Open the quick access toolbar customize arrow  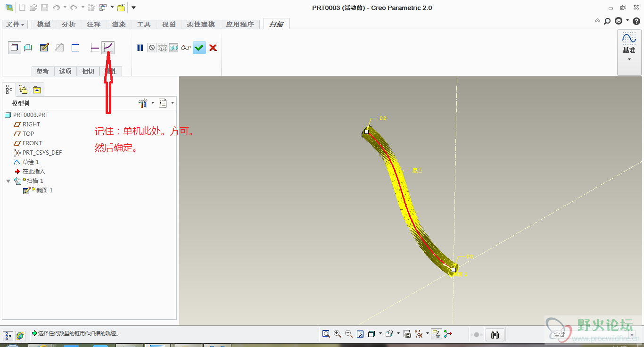tap(133, 8)
